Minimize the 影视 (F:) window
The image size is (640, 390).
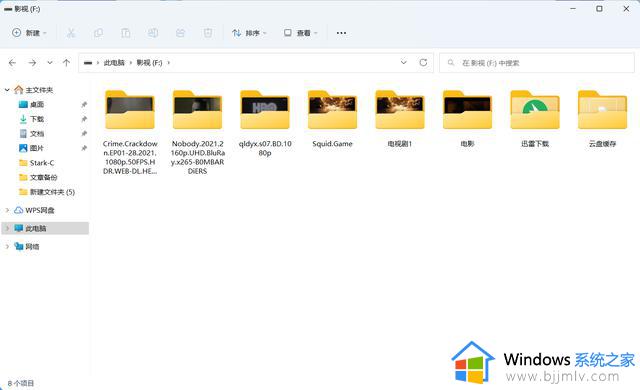573,9
